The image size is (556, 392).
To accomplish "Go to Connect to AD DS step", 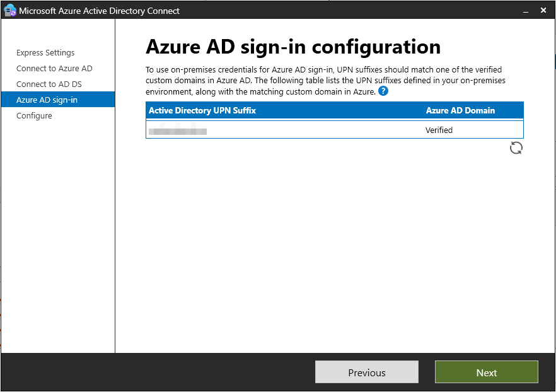I will point(49,84).
